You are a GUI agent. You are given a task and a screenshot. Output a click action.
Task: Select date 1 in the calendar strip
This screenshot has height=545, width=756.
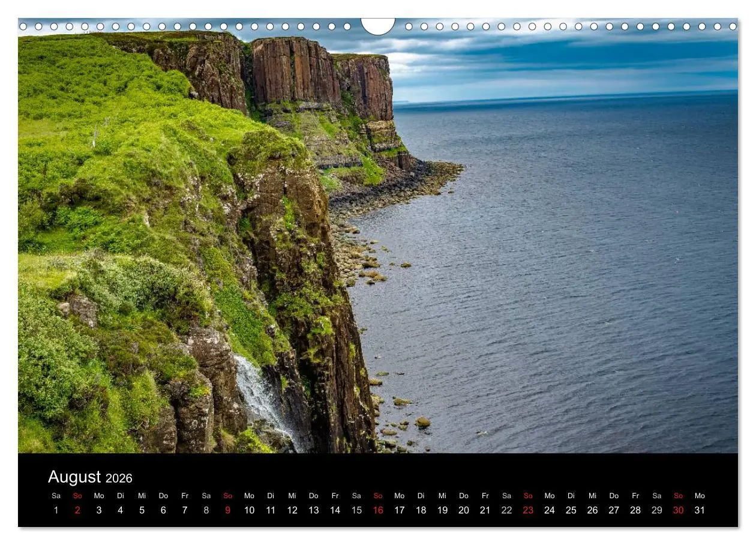point(56,510)
